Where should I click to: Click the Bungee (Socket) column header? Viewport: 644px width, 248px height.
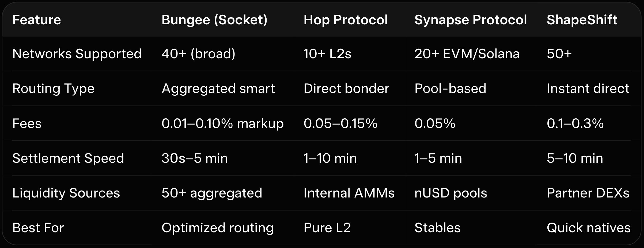click(x=214, y=20)
